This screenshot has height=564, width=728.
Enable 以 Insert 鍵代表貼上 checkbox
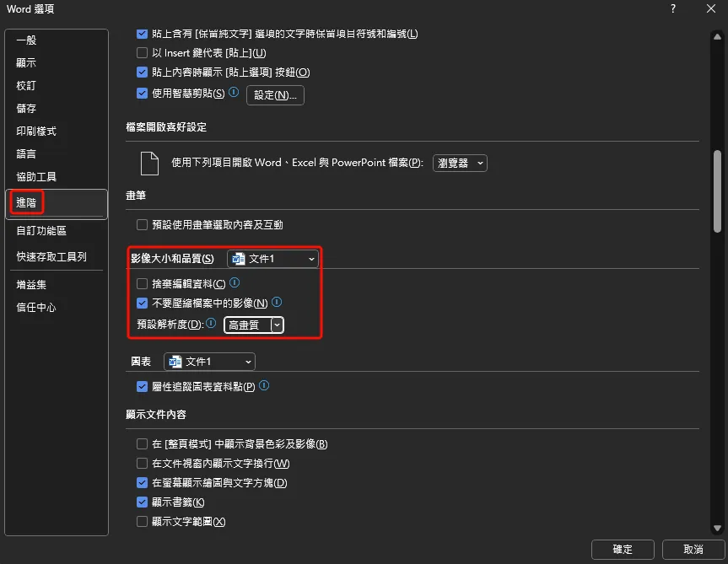point(142,53)
